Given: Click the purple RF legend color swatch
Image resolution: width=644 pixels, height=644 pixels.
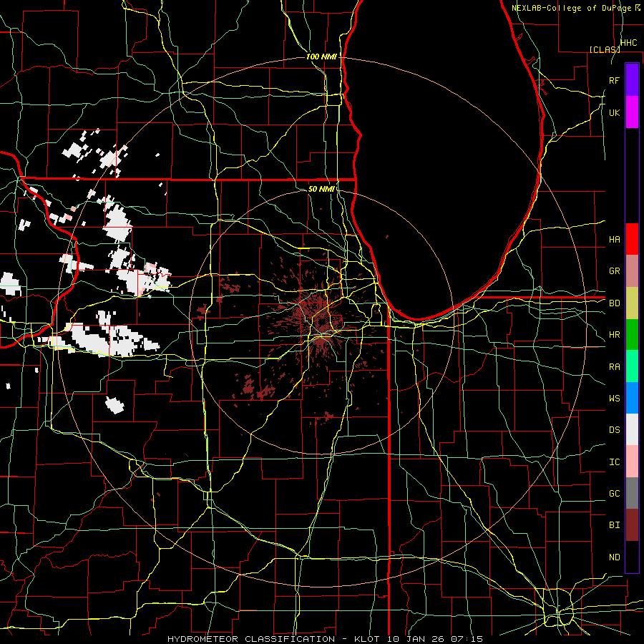Looking at the screenshot, I should point(632,80).
